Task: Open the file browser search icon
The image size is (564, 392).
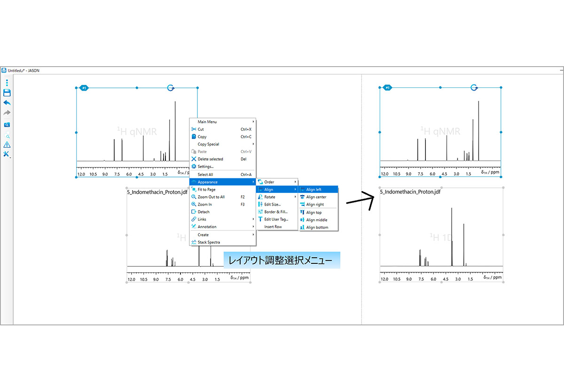Action: coord(7,125)
